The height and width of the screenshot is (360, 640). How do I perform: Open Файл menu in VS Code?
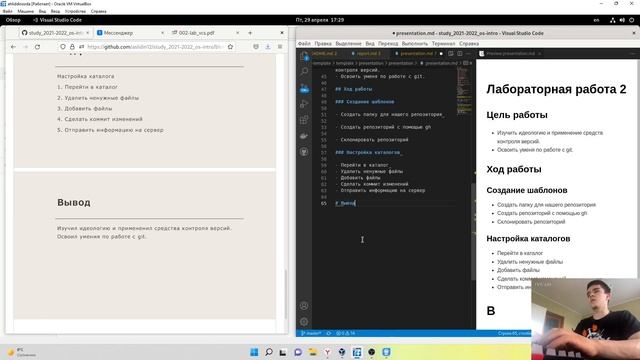(304, 43)
